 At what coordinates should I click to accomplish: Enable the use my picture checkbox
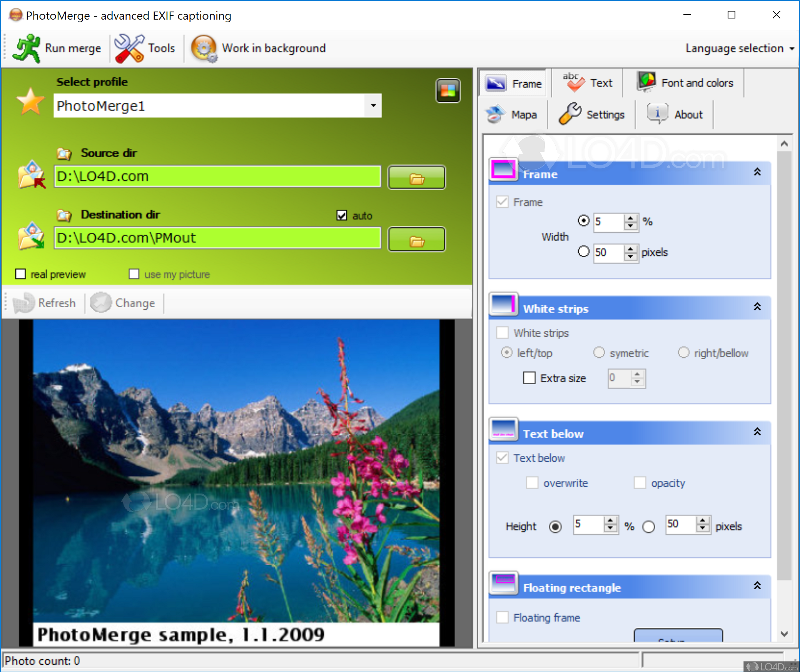point(134,274)
